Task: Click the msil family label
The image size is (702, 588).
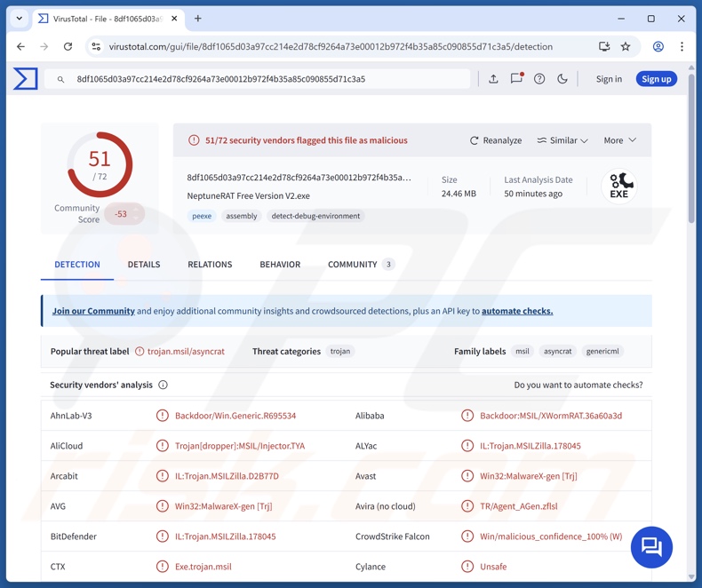Action: [522, 351]
